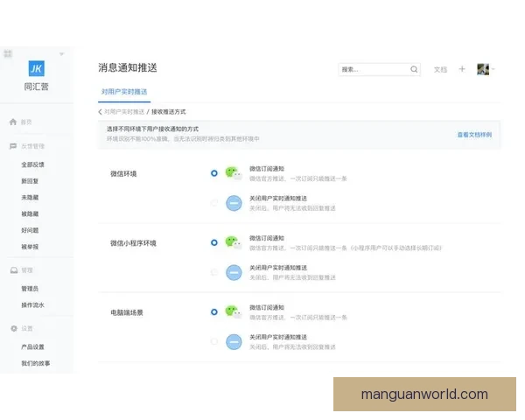This screenshot has width=525, height=420.
Task: Select 关闭用户实时通知推送 for 微信环境
Action: click(214, 203)
